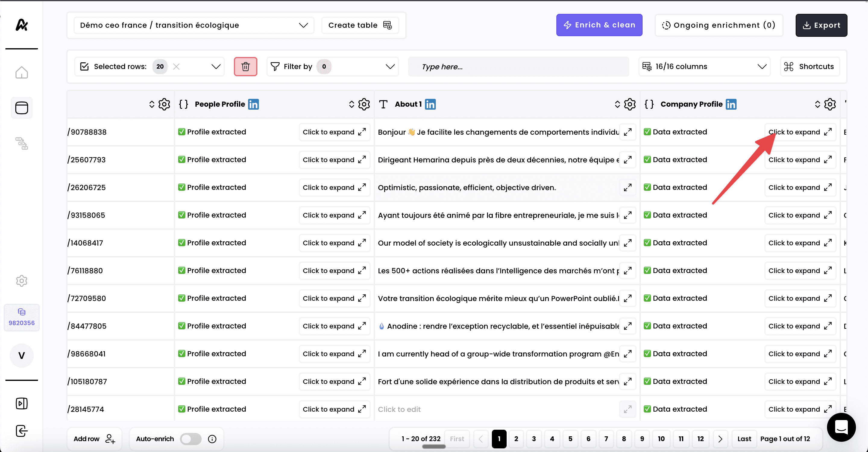Open the workflow list icon in sidebar
Viewport: 868px width, 452px height.
22,143
